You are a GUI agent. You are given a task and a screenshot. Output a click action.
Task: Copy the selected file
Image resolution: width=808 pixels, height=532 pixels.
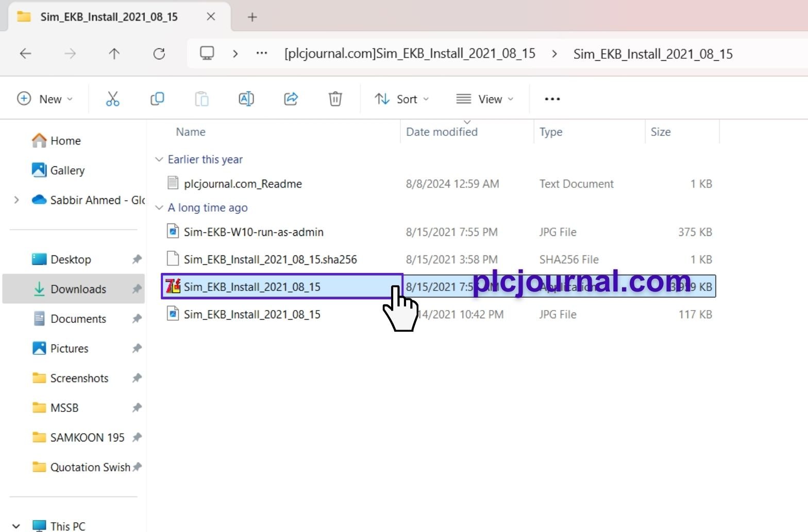[157, 98]
